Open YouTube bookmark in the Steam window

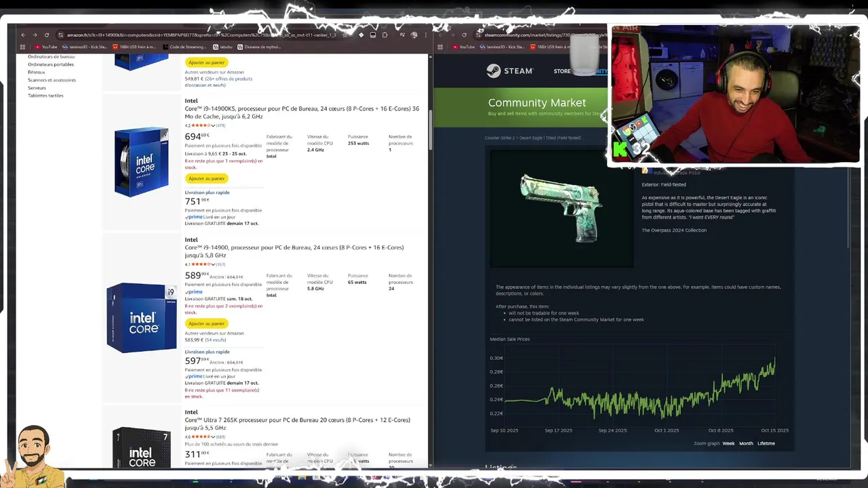(x=463, y=47)
